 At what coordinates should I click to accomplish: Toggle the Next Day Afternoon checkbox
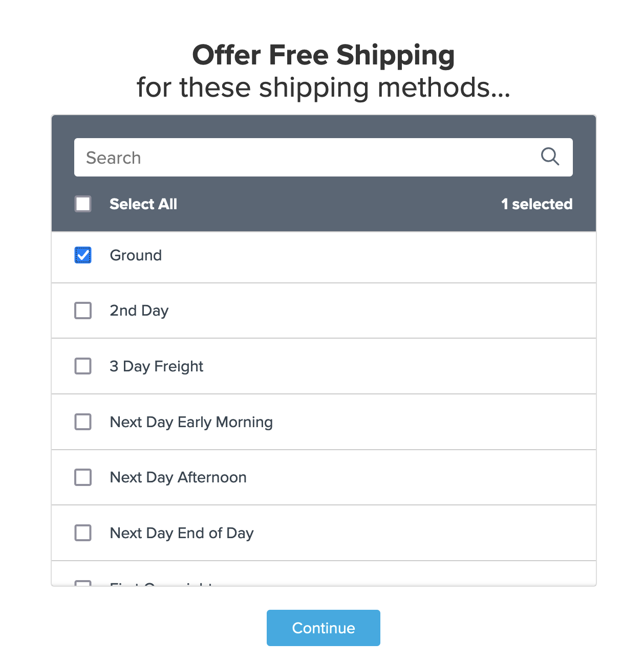pos(83,477)
